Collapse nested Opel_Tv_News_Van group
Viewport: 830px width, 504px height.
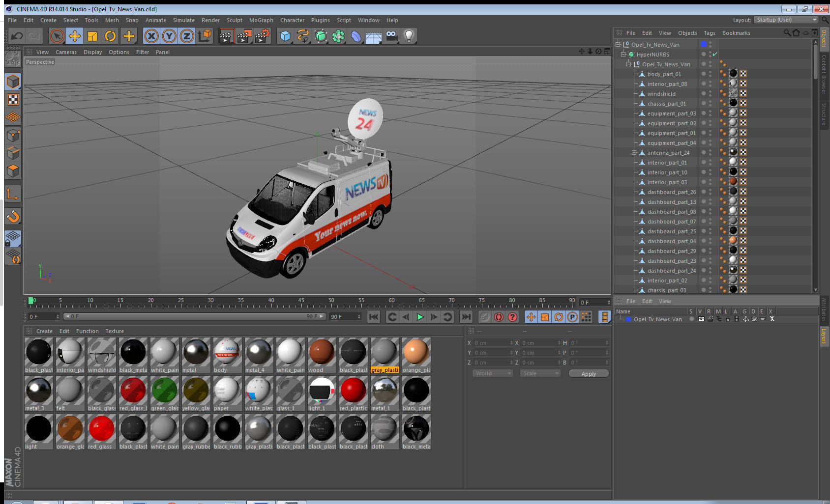coord(628,64)
